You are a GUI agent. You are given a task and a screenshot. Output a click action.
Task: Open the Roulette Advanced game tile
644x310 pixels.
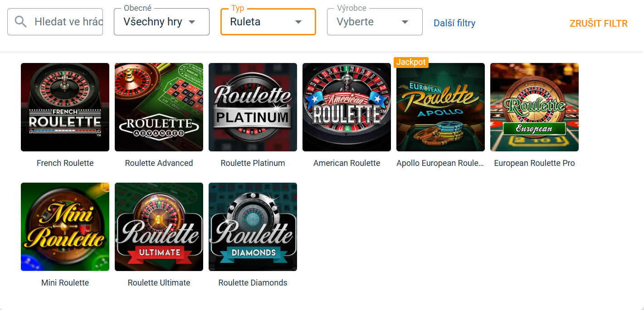[159, 107]
